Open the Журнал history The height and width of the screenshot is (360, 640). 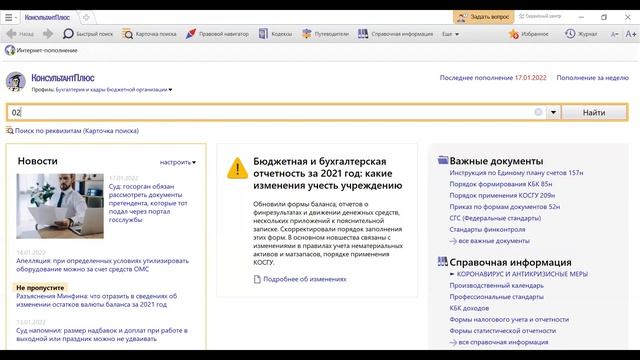581,34
